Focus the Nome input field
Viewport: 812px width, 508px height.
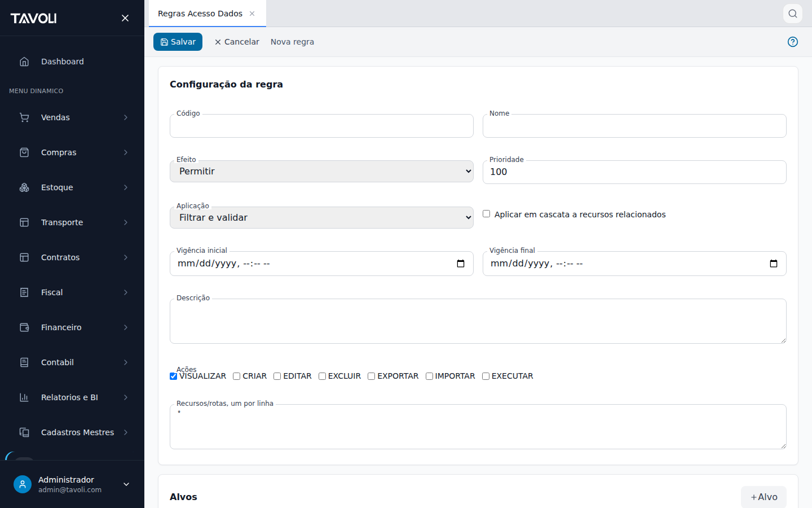point(634,126)
